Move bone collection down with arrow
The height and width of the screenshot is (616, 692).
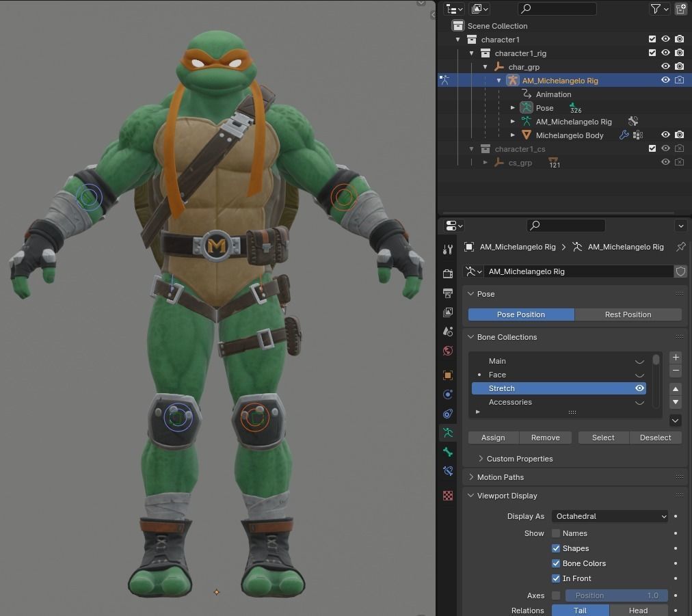tap(676, 402)
